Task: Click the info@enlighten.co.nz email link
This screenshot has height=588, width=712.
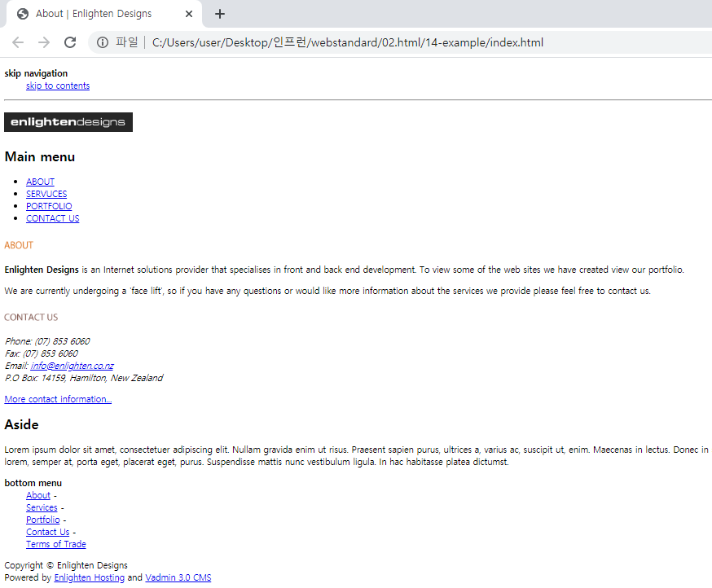Action: coord(73,366)
